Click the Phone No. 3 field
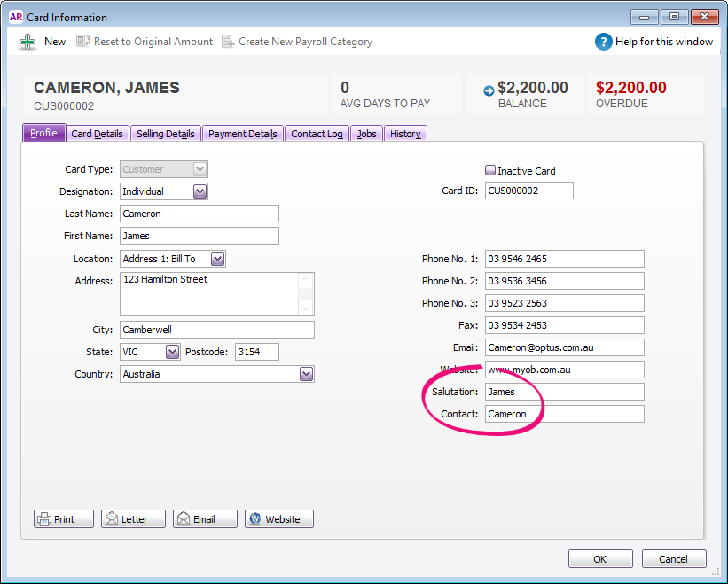Screen dimensions: 728x584 (x=565, y=303)
